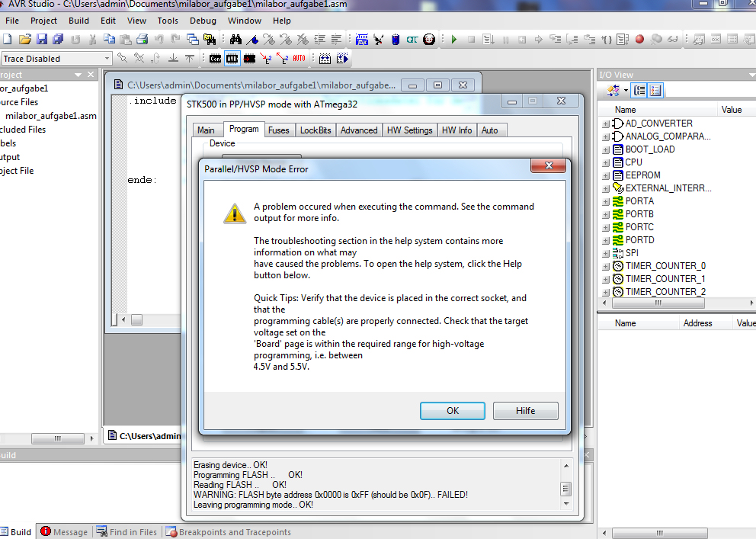Click the write EEPROM E2 down-arrow icon
756x539 pixels.
tap(266, 59)
